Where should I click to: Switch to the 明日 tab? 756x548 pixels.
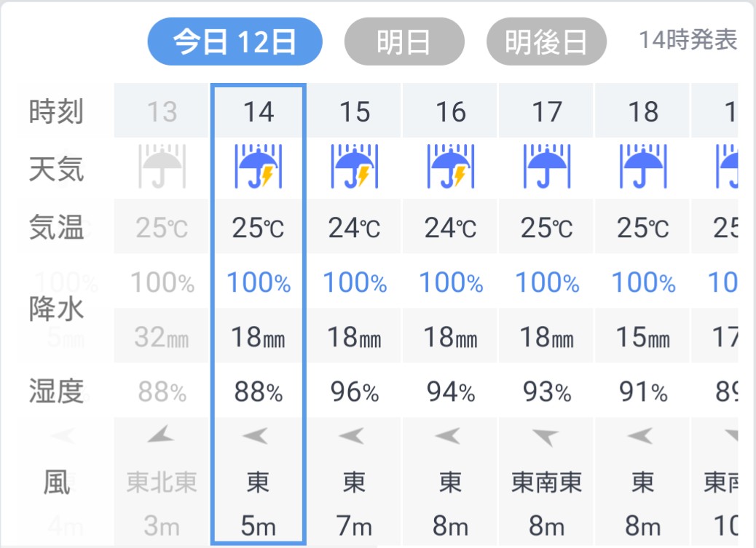click(x=403, y=41)
